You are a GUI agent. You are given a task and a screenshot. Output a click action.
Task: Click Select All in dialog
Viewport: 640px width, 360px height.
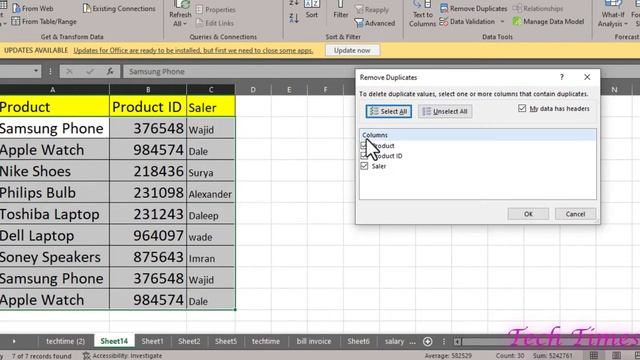(389, 111)
